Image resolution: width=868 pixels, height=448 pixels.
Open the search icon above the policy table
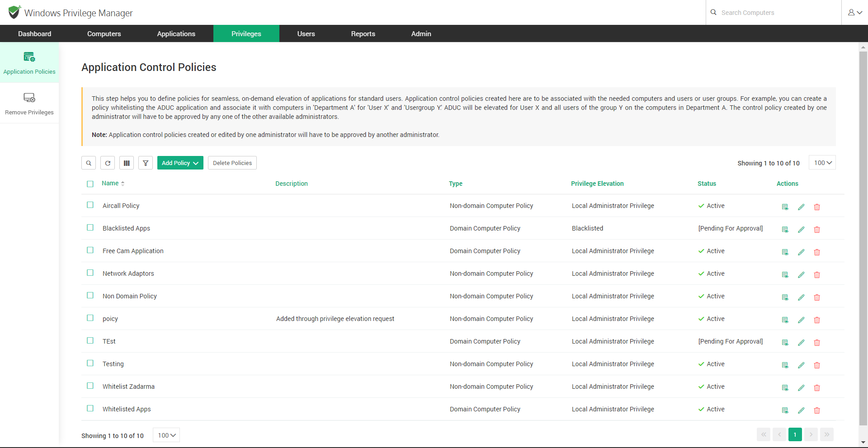coord(88,163)
